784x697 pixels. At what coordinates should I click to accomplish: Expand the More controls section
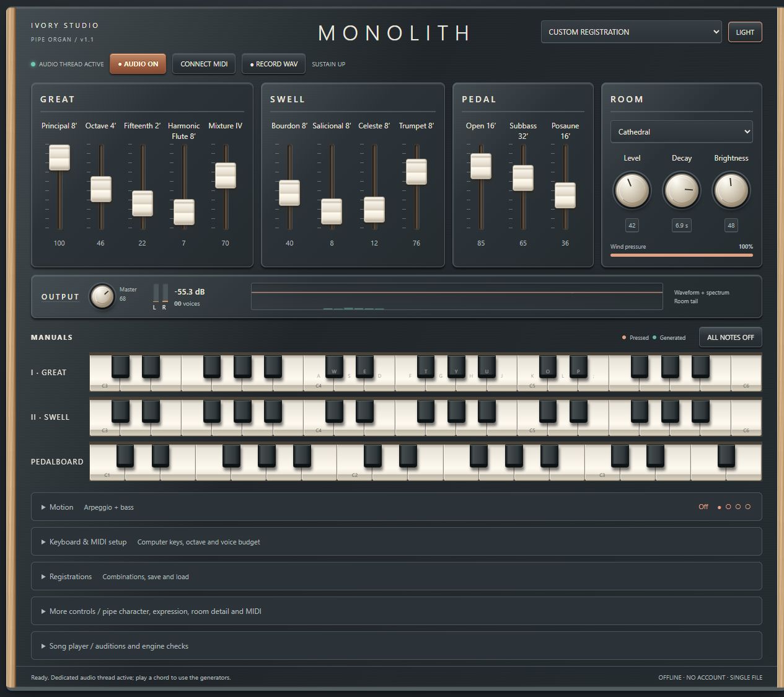click(397, 611)
